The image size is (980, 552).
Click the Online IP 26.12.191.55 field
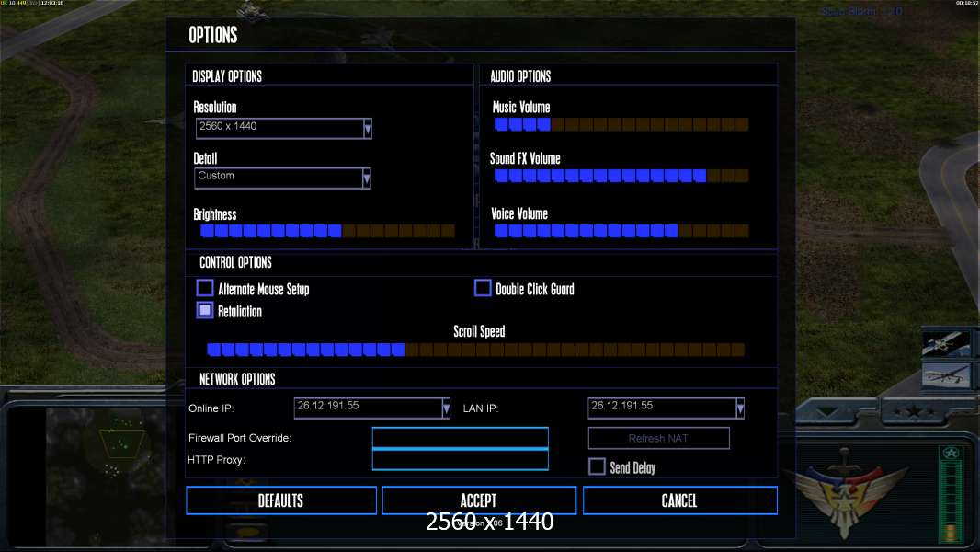point(372,408)
